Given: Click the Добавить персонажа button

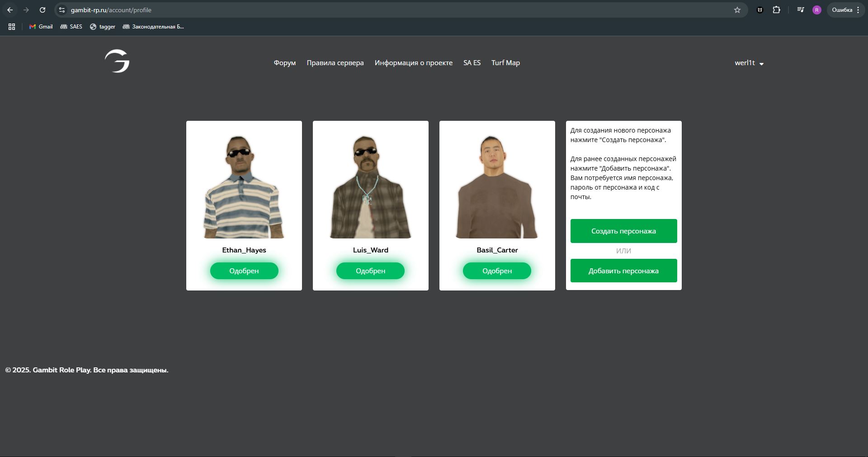Looking at the screenshot, I should (x=624, y=271).
